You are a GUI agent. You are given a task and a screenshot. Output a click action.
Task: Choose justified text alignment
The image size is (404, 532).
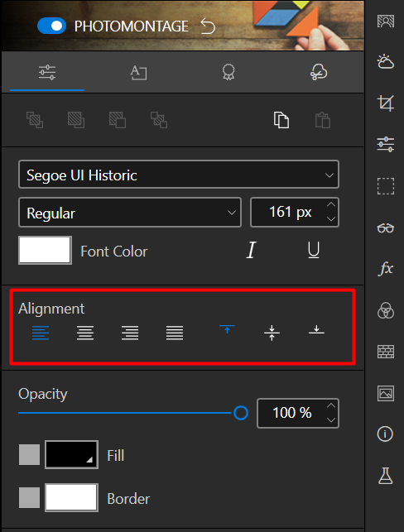pos(175,333)
